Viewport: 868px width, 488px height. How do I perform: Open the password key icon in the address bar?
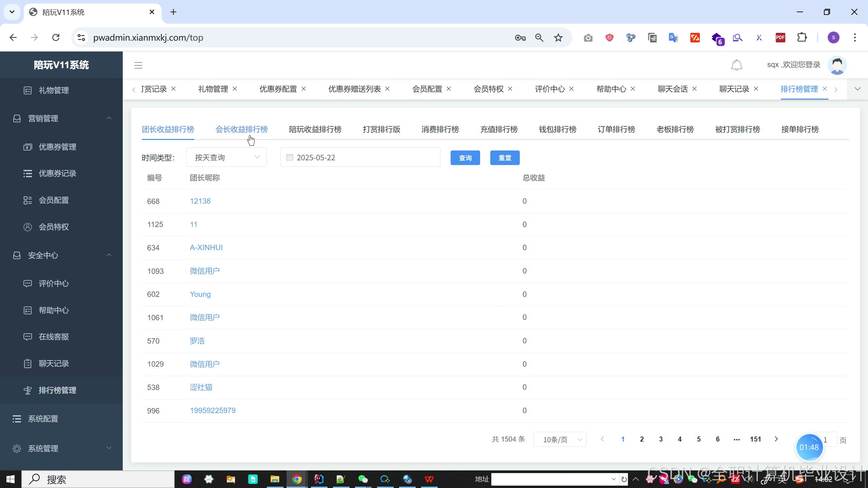pos(520,38)
